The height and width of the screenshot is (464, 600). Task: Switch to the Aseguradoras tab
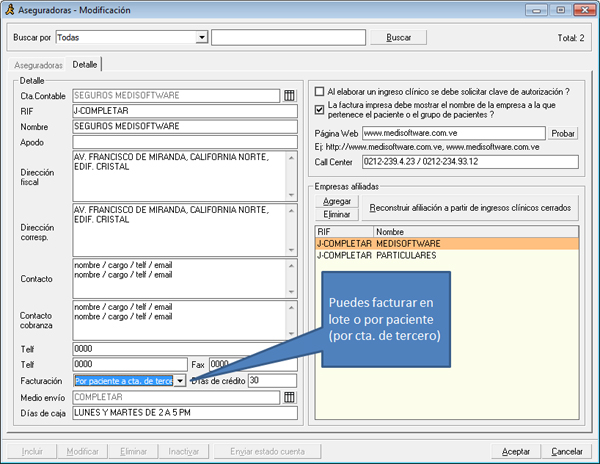39,64
